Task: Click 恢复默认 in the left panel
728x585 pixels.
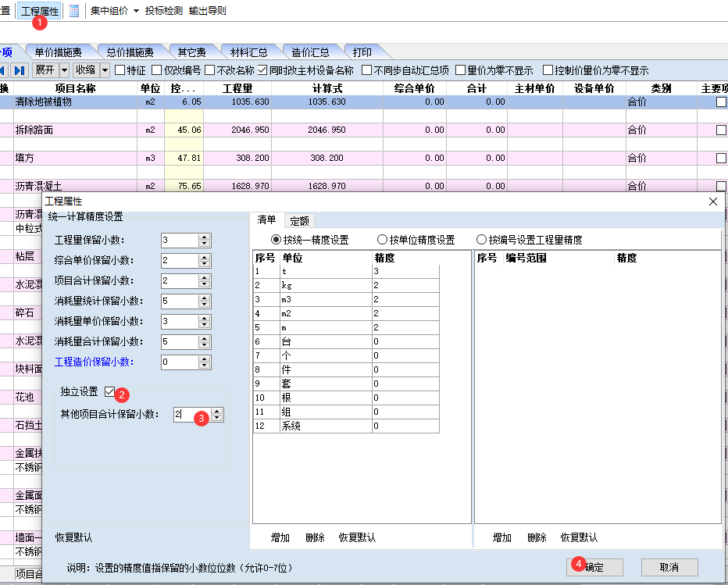Action: pos(73,537)
